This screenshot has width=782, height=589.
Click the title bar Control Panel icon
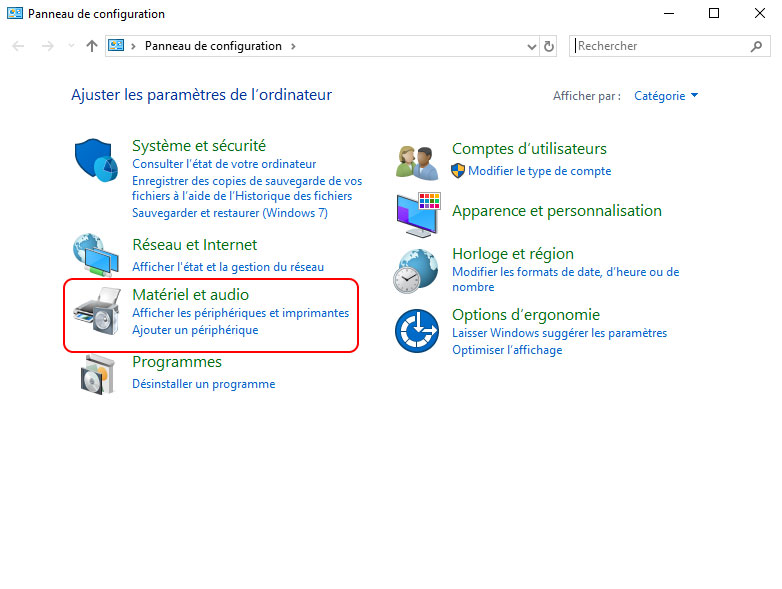coord(14,13)
